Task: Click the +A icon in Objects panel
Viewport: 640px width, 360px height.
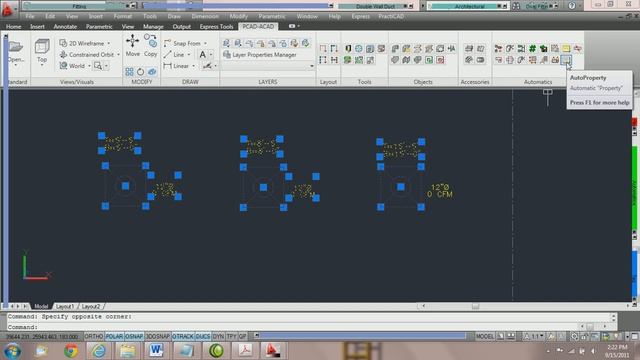Action: (x=451, y=49)
